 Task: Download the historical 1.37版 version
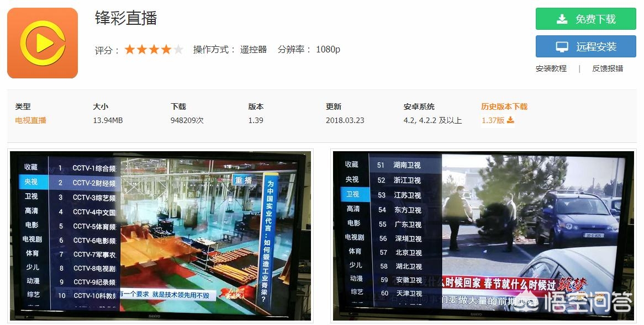(493, 120)
